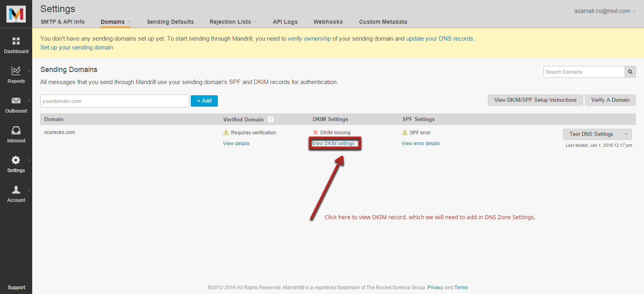644x294 pixels.
Task: Expand the Settings sidebar submenu chevron
Action: click(29, 160)
